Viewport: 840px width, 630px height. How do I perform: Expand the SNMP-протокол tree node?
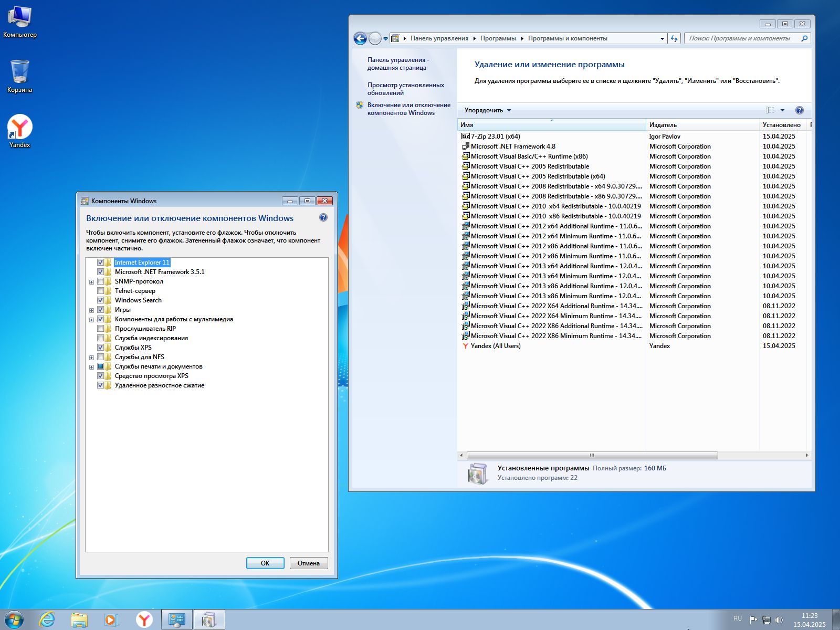(91, 282)
